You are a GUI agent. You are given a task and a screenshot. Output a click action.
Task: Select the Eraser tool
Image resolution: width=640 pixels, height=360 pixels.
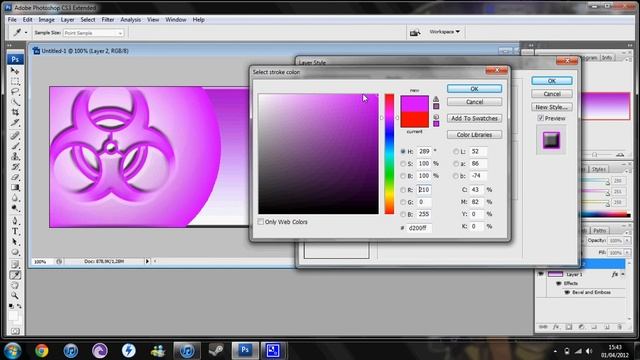[15, 177]
